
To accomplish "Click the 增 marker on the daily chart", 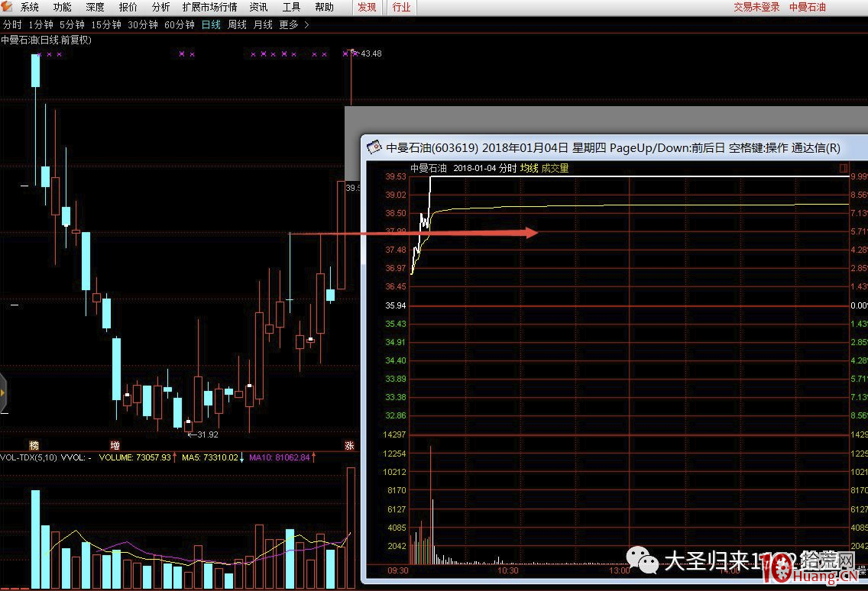I will (x=115, y=445).
